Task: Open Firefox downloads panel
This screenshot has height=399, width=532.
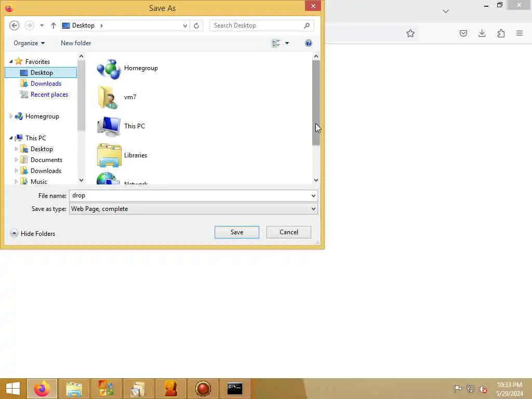Action: [x=482, y=33]
